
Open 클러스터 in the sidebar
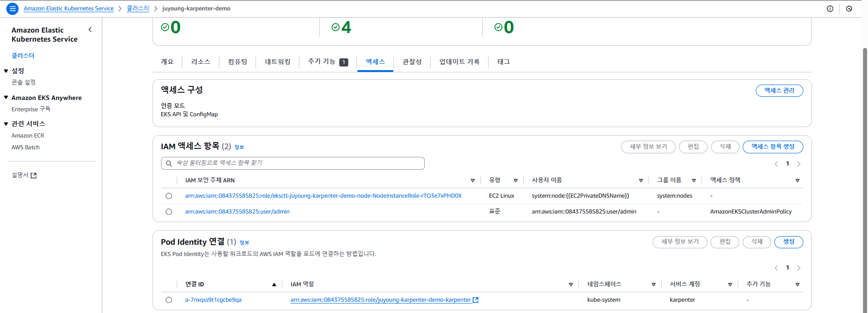tap(23, 56)
